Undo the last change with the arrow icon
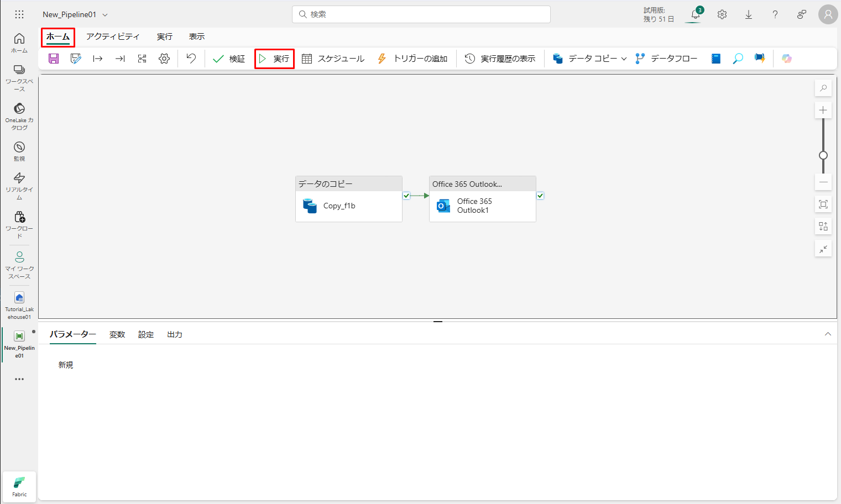 tap(191, 59)
